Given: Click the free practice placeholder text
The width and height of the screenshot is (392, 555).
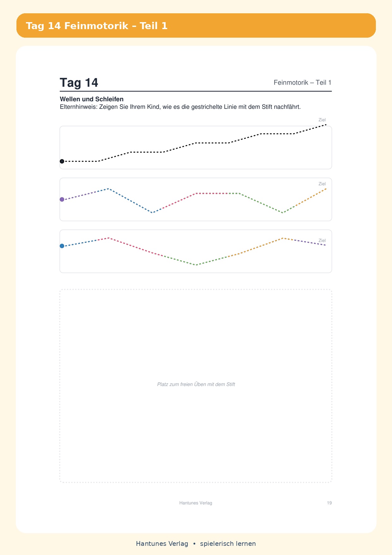Looking at the screenshot, I should [196, 384].
